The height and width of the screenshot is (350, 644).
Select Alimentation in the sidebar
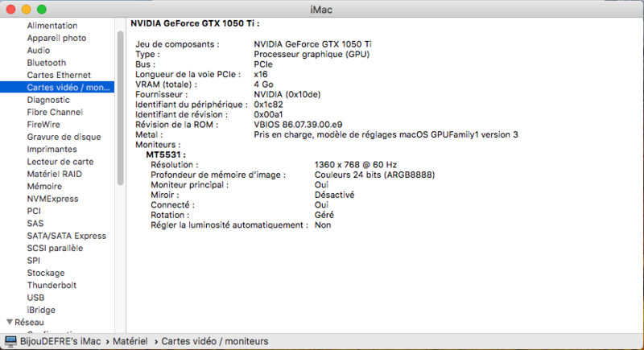(52, 26)
